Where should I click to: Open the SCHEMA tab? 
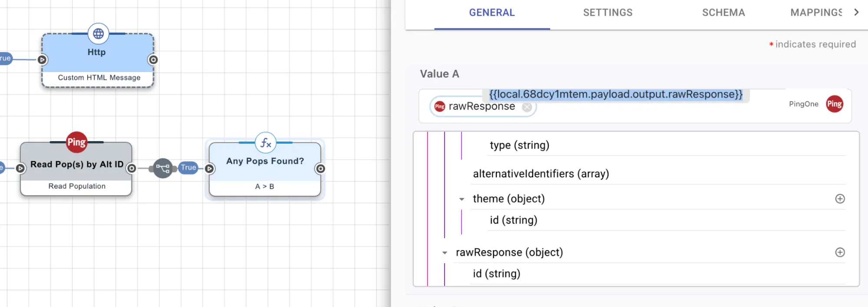[x=723, y=13]
